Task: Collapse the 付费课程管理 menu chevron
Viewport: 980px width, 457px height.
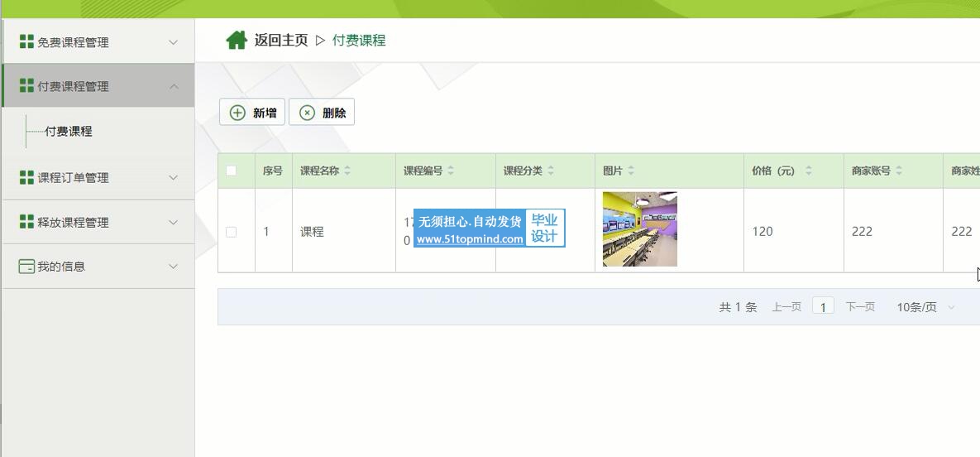Action: pos(173,86)
